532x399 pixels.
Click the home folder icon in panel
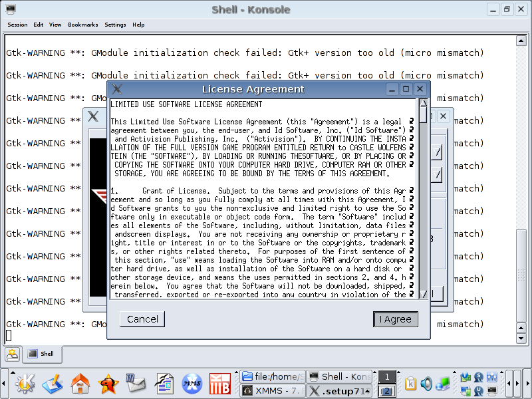pyautogui.click(x=80, y=383)
